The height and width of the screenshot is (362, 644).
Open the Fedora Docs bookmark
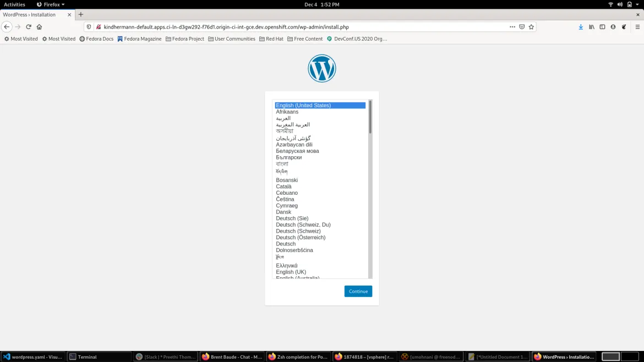click(x=96, y=39)
